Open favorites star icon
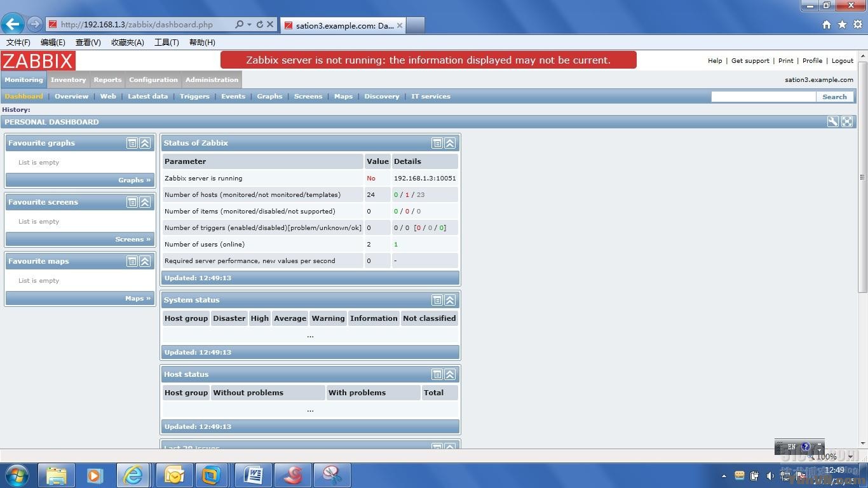Image resolution: width=868 pixels, height=488 pixels. [x=842, y=25]
